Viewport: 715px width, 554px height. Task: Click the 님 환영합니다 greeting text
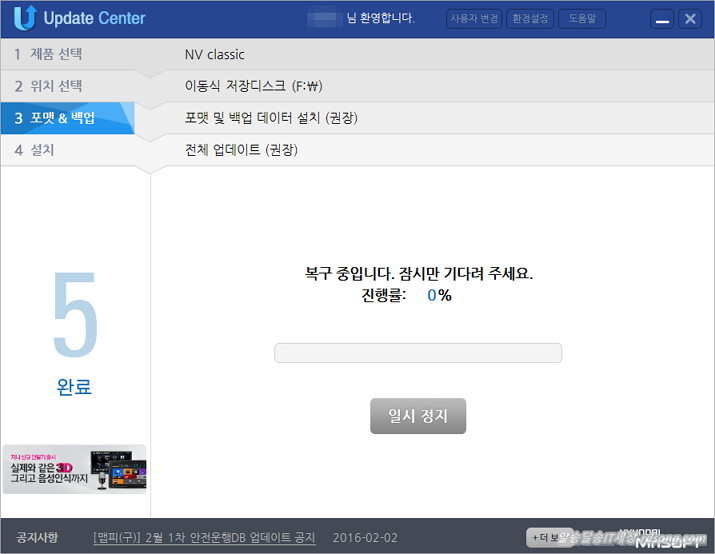(380, 18)
